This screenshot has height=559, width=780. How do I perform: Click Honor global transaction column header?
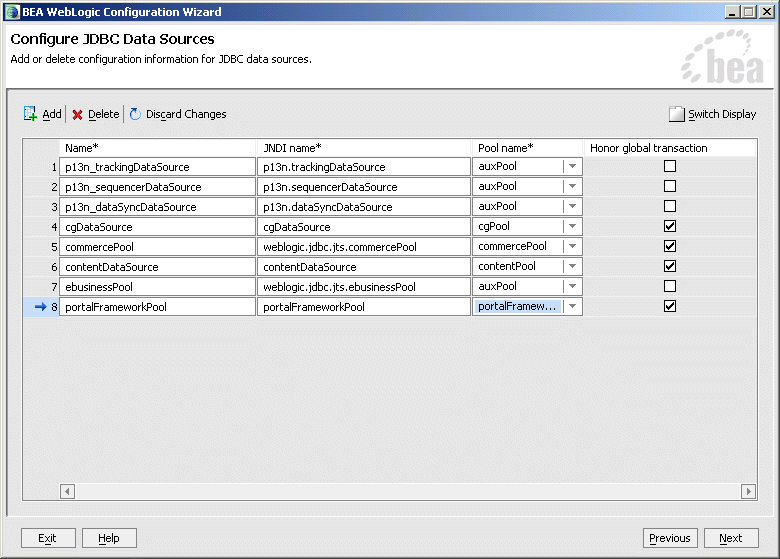point(670,148)
